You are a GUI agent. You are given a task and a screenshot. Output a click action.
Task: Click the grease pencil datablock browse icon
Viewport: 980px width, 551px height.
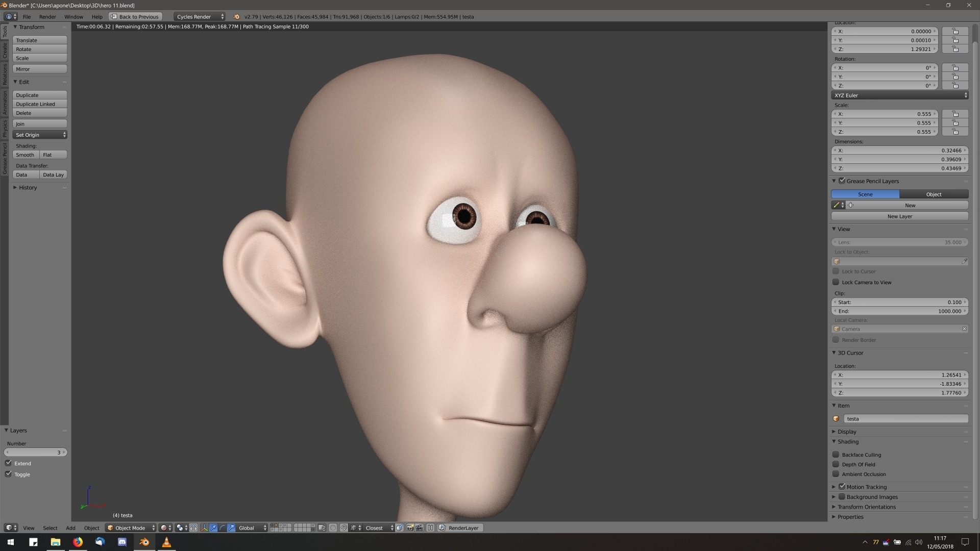[838, 205]
